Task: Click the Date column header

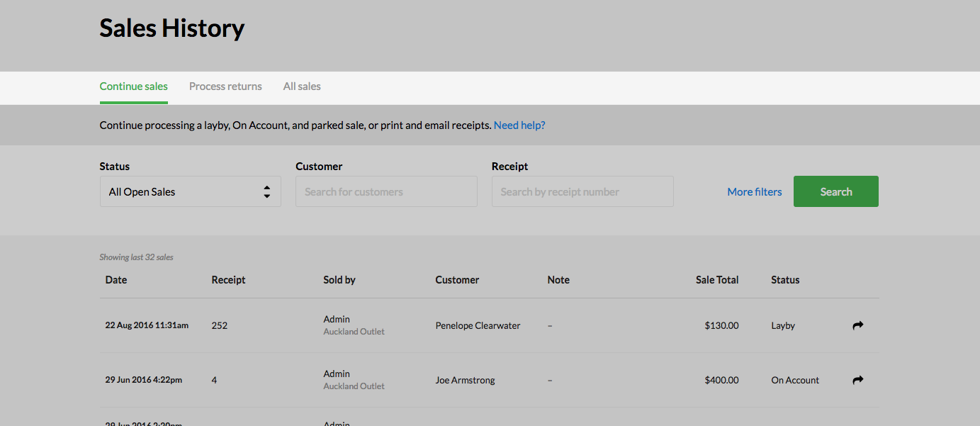Action: [116, 280]
